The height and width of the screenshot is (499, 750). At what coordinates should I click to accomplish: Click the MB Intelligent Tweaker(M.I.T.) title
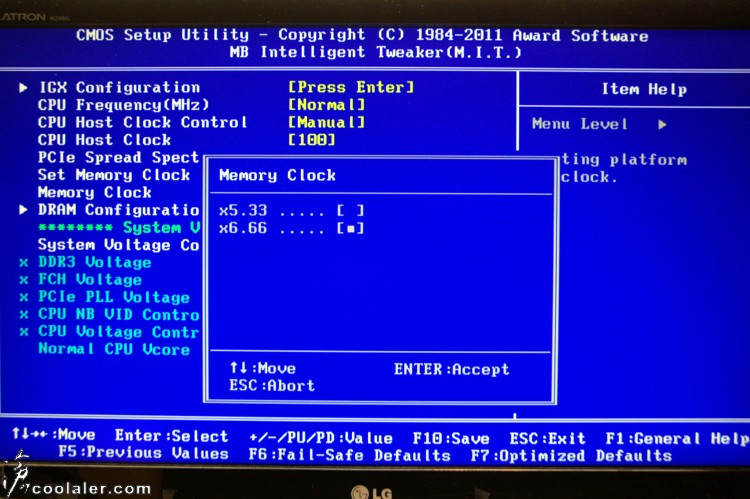375,52
